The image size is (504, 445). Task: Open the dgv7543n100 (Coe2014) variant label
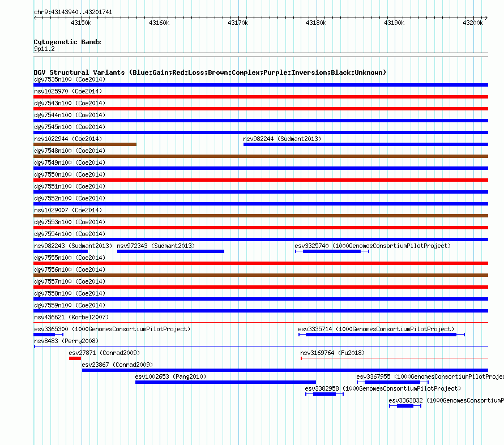point(70,103)
